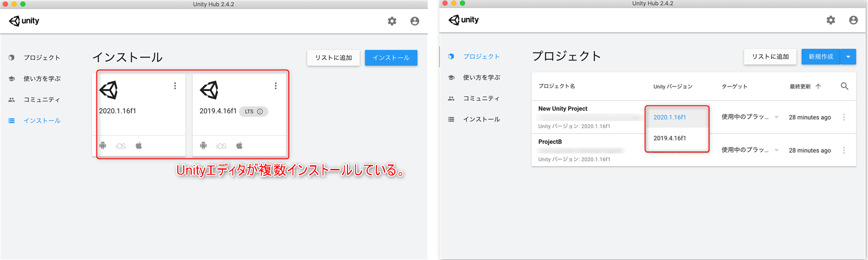
Task: Open three-dot menu for New Unity Project
Action: (x=844, y=117)
